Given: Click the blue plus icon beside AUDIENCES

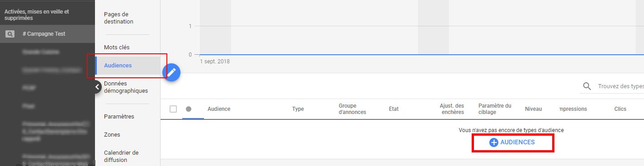Looking at the screenshot, I should point(494,142).
